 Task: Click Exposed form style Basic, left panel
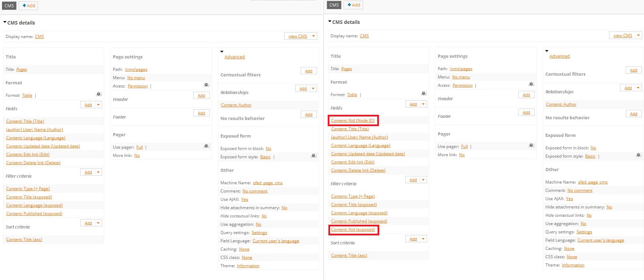pos(265,157)
